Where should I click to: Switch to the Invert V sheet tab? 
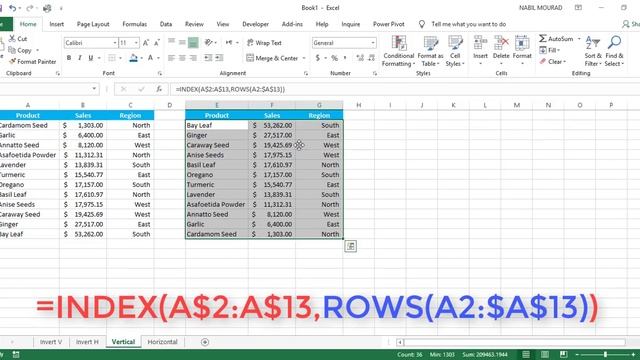(51, 342)
